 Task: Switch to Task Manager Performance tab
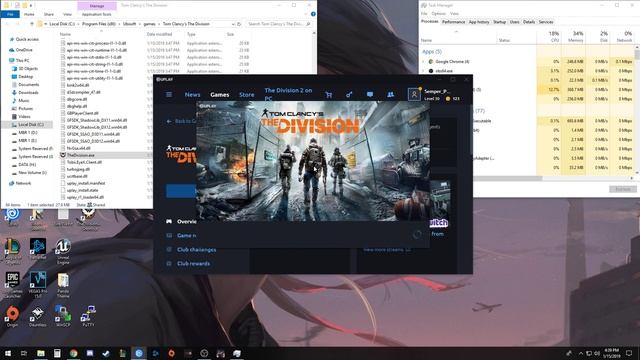pos(453,22)
